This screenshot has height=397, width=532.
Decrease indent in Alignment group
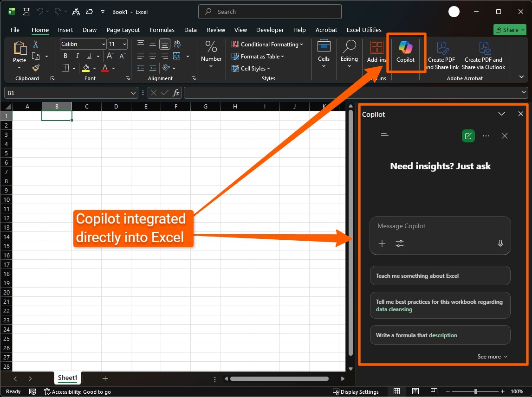pos(141,68)
